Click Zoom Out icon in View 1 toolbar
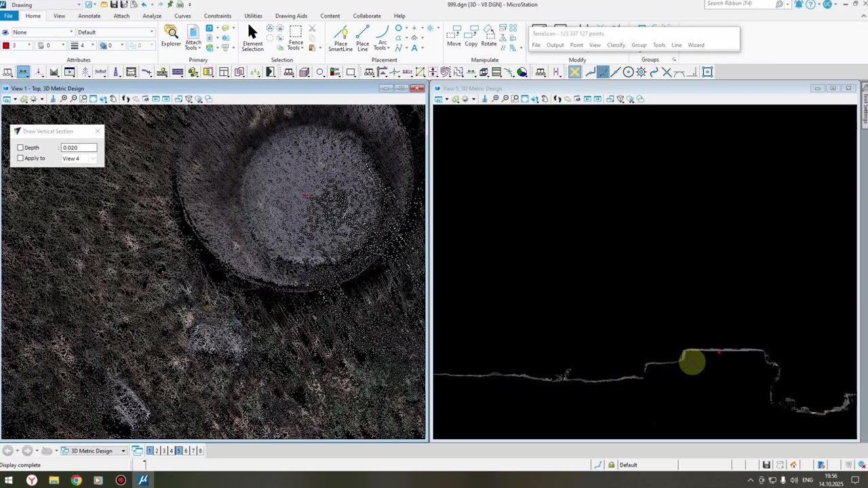 point(74,99)
